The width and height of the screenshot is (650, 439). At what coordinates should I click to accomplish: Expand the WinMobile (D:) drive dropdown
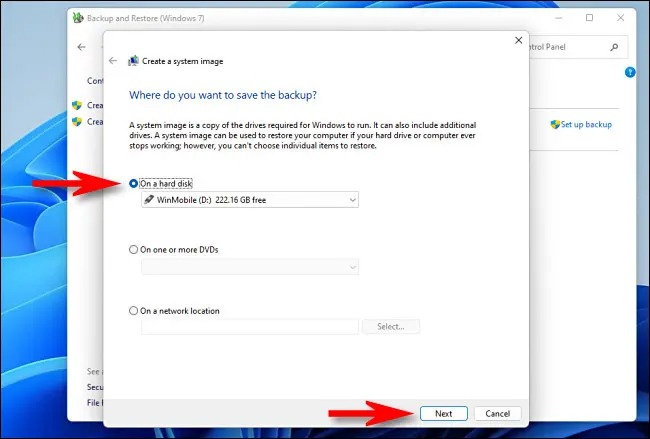point(250,200)
